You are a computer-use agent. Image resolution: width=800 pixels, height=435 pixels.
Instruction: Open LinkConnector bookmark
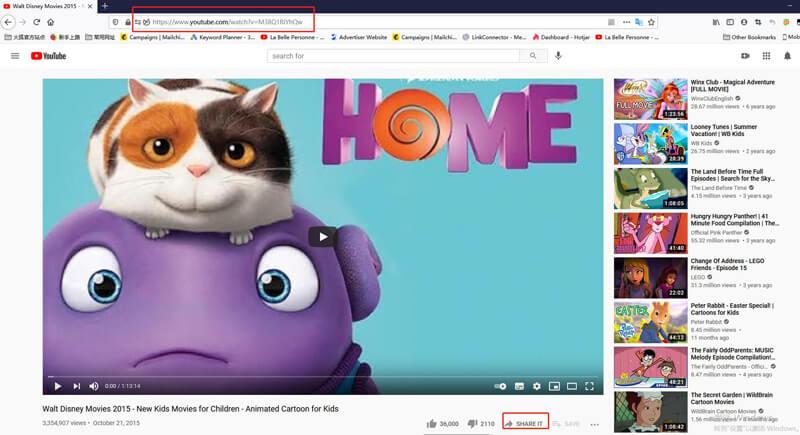pyautogui.click(x=494, y=37)
